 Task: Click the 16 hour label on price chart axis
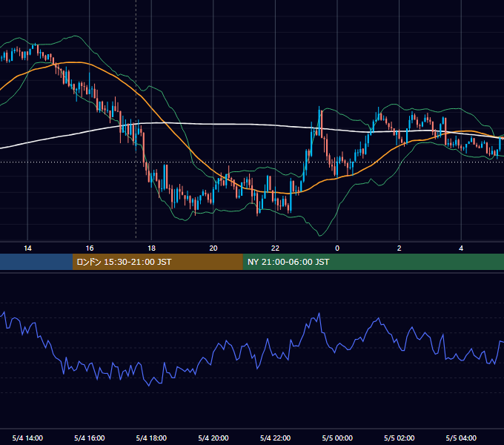pyautogui.click(x=90, y=248)
